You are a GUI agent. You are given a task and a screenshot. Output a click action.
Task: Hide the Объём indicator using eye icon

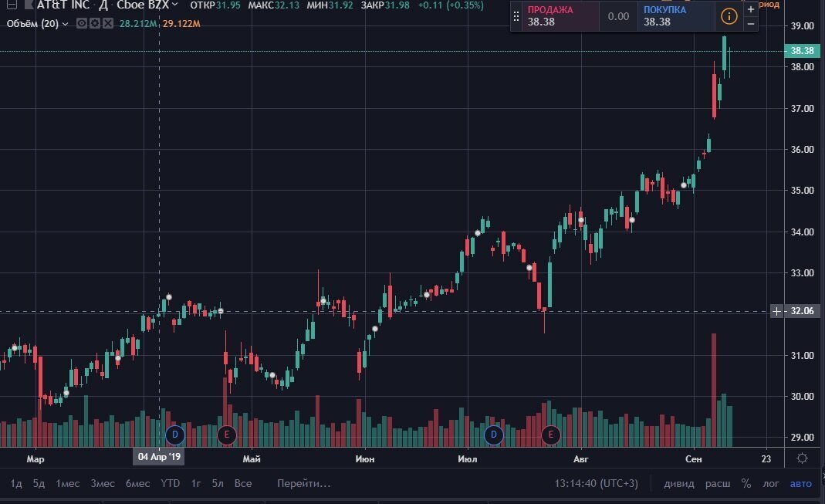80,23
